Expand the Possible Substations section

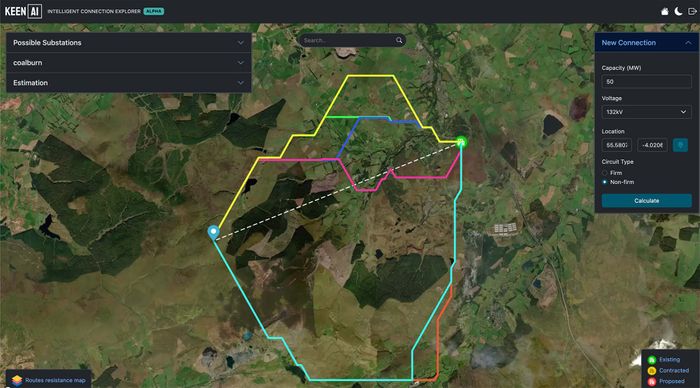129,42
